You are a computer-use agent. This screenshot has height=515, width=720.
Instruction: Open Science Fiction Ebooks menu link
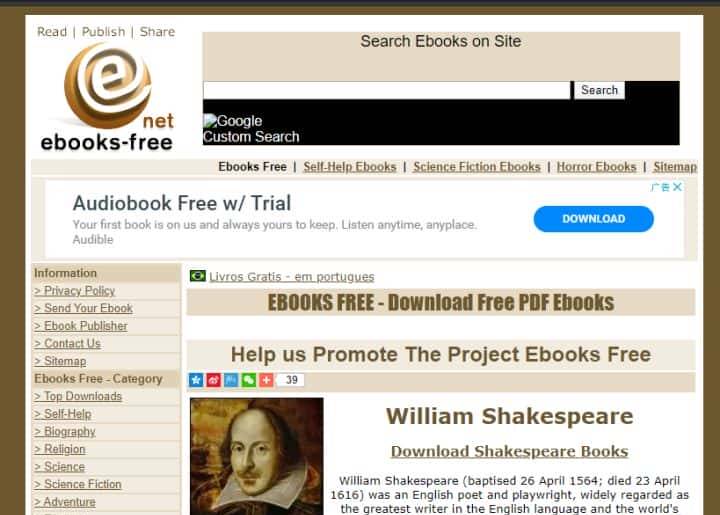coord(477,167)
